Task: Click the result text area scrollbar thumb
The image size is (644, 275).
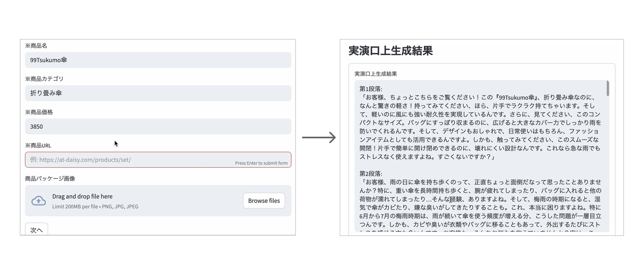Action: click(608, 88)
